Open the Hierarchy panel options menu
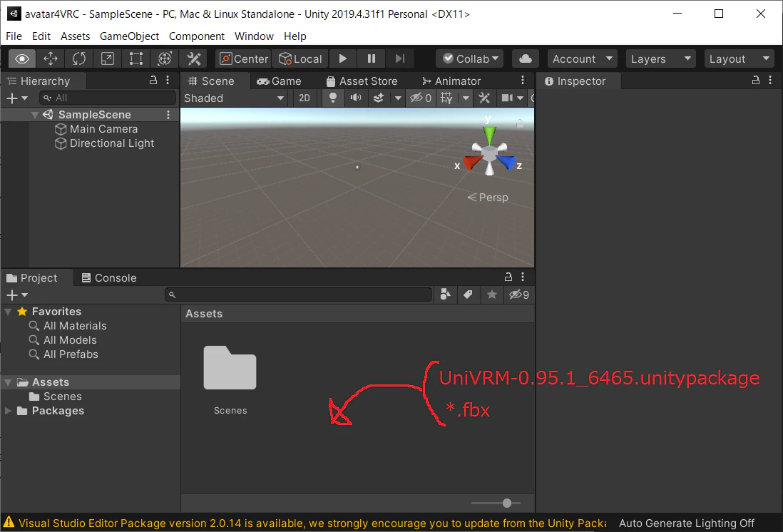This screenshot has height=532, width=783. [x=168, y=81]
